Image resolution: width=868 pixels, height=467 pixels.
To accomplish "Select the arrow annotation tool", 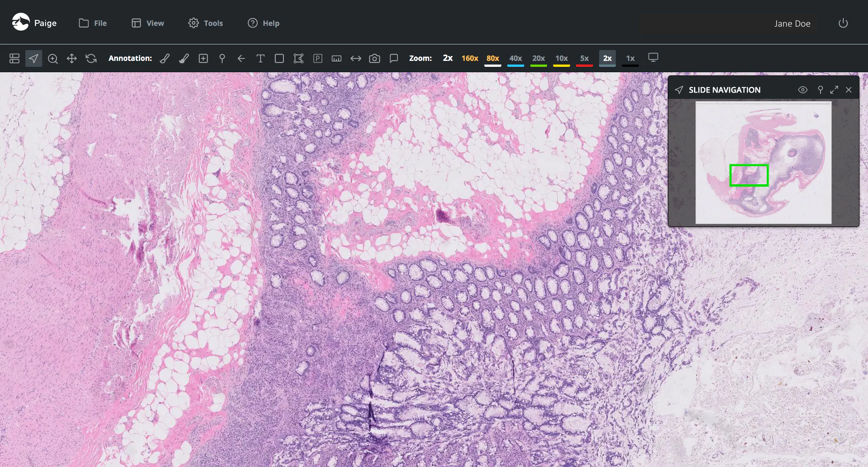I will (241, 58).
